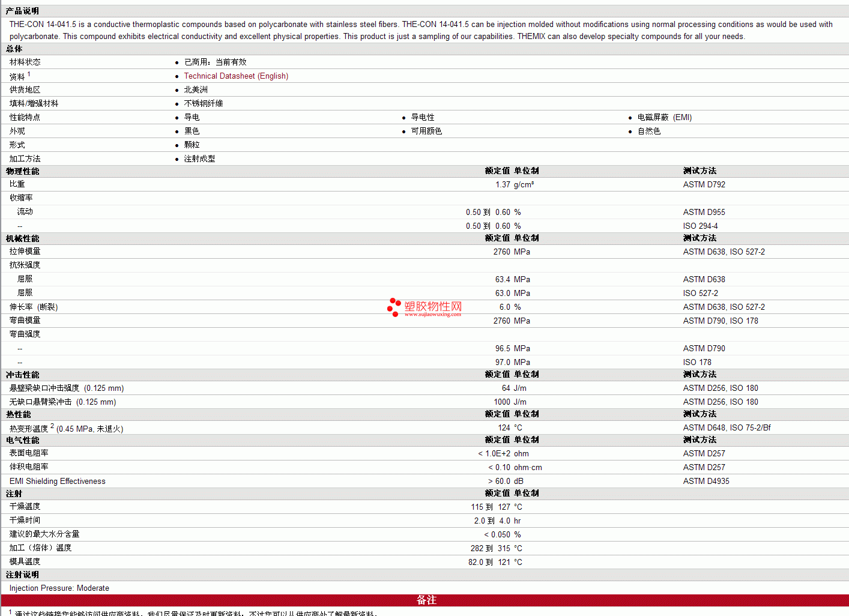Click the 颗粒 form value
Image resolution: width=849 pixels, height=616 pixels.
pyautogui.click(x=192, y=145)
